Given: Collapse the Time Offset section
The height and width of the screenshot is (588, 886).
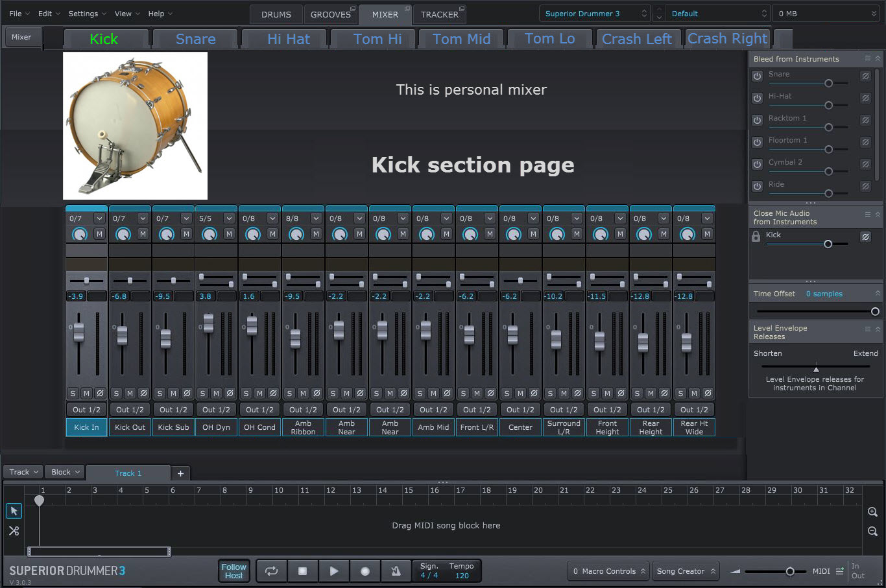Looking at the screenshot, I should pos(878,294).
